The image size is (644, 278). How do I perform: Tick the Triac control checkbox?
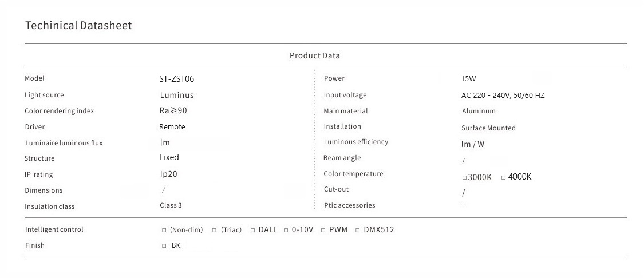click(214, 231)
